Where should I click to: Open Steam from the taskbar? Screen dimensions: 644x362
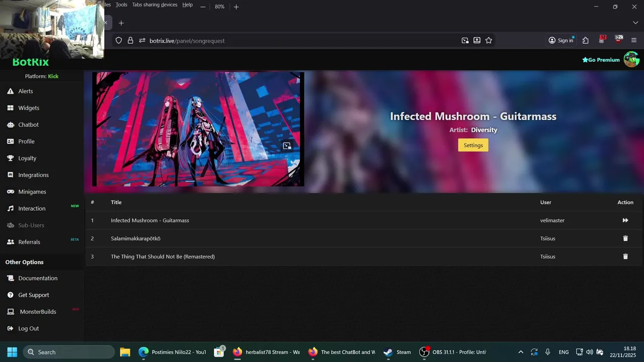[397, 352]
